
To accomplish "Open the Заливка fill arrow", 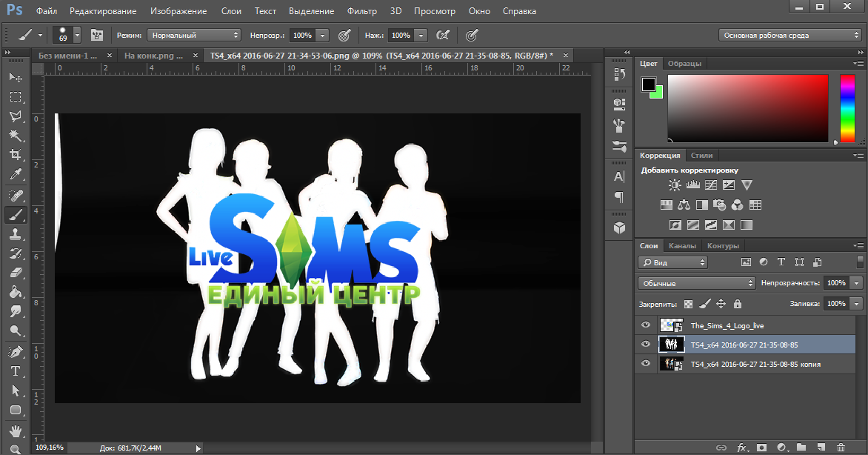I will pyautogui.click(x=857, y=304).
